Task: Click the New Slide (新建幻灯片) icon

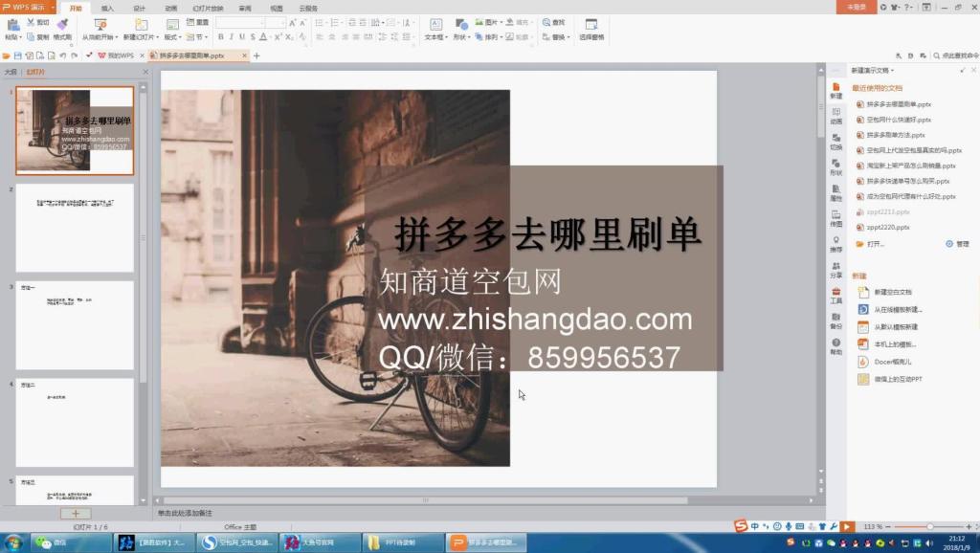Action: 142,25
